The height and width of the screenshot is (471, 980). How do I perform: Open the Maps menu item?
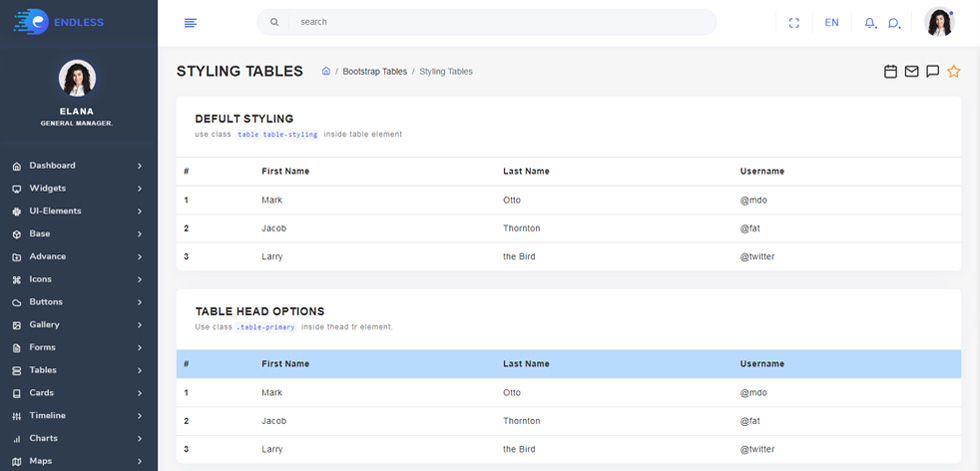pyautogui.click(x=79, y=461)
